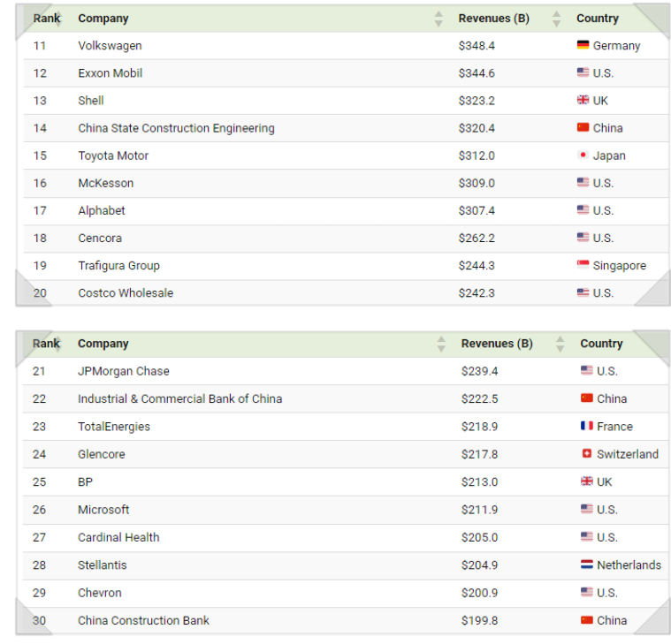The height and width of the screenshot is (644, 671).
Task: Select the BP company cell
Action: click(x=85, y=482)
